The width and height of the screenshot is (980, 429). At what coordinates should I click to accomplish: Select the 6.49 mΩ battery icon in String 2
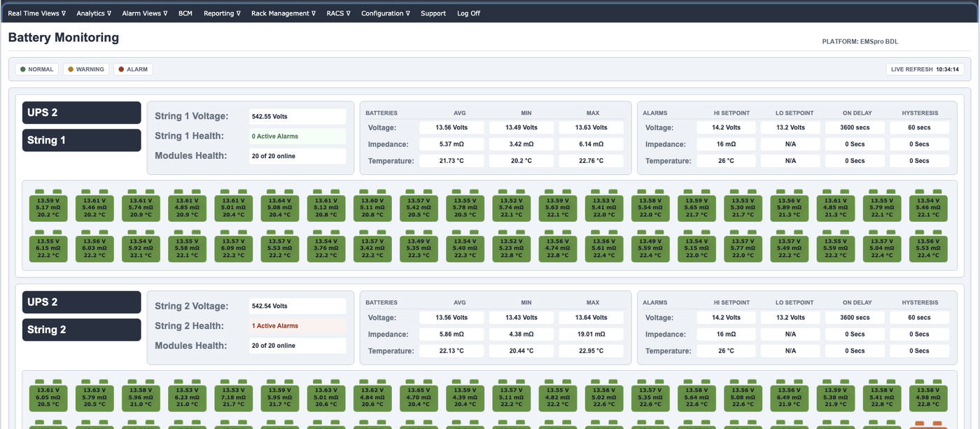click(790, 395)
